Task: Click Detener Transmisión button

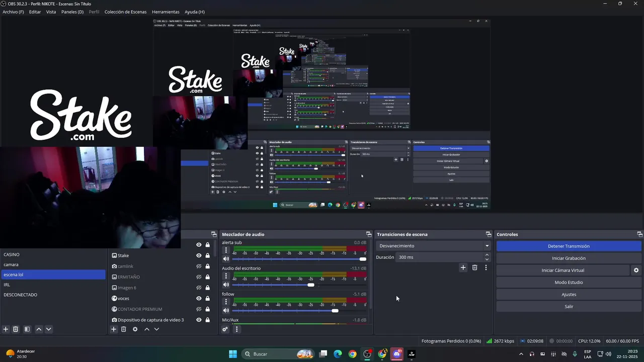Action: pos(569,246)
